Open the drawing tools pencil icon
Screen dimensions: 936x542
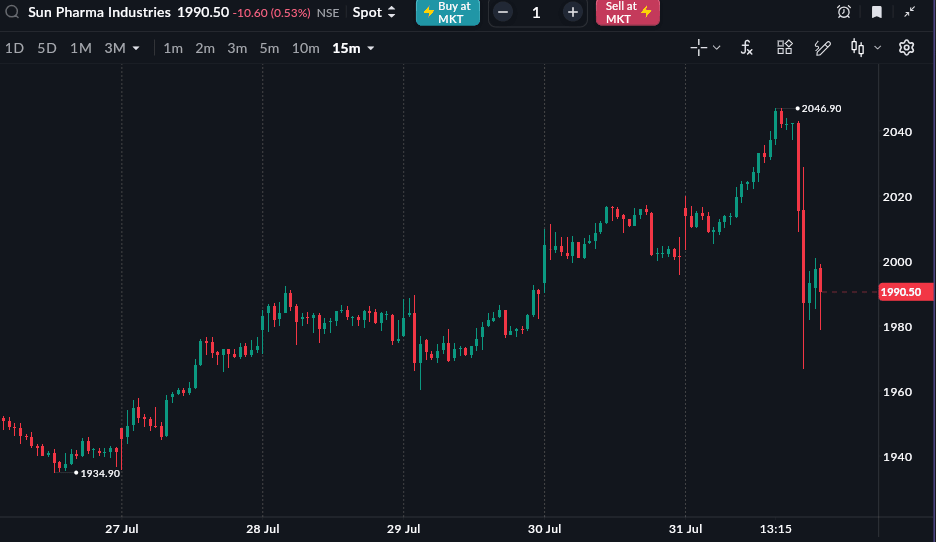click(x=823, y=48)
